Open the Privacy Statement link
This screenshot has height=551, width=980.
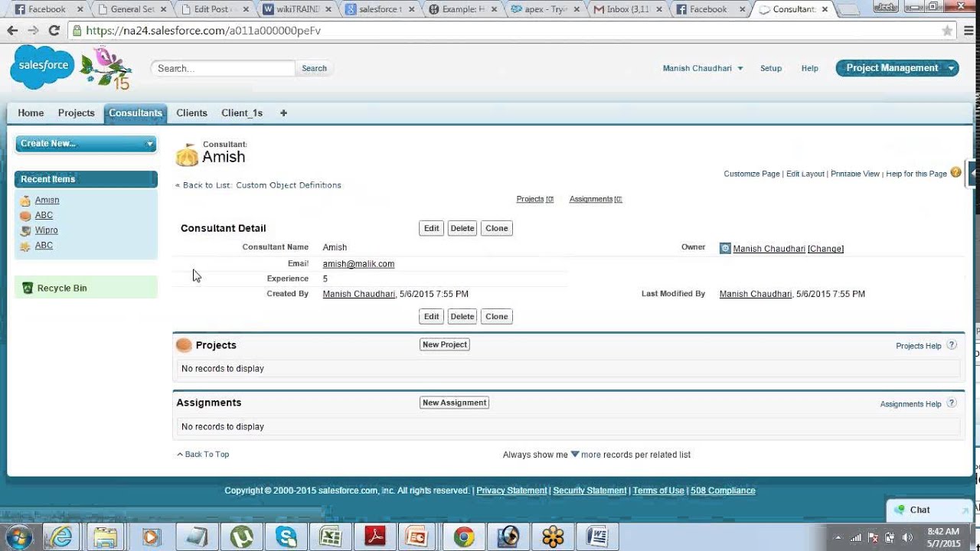tap(511, 491)
